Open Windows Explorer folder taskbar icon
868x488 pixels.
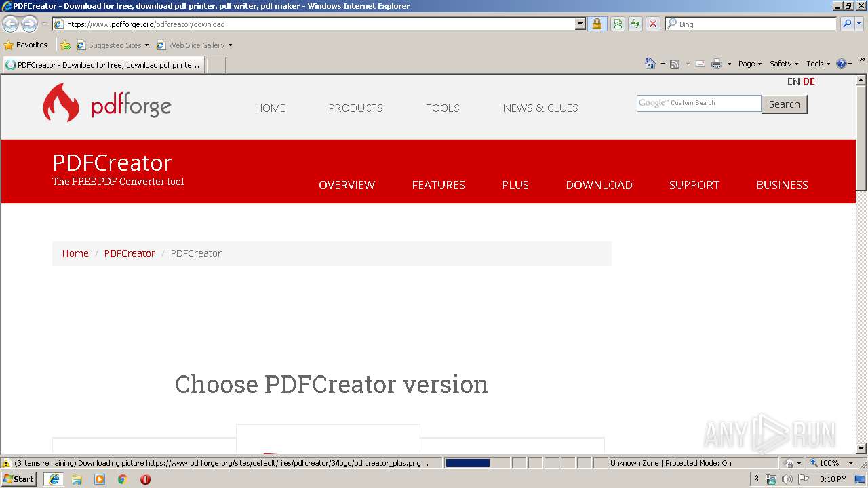(77, 479)
